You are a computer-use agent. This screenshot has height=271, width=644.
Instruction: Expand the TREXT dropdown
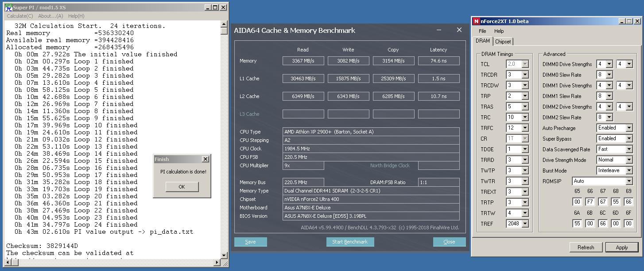[525, 192]
